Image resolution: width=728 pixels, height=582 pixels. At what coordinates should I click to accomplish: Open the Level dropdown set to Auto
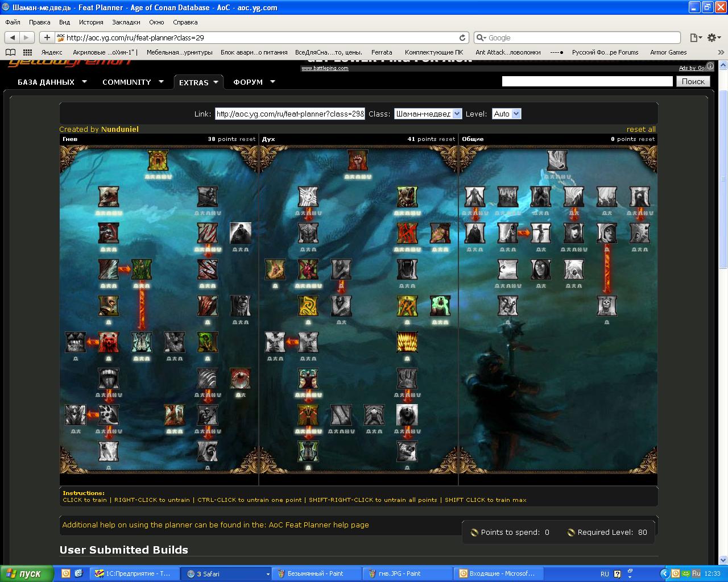(x=506, y=114)
